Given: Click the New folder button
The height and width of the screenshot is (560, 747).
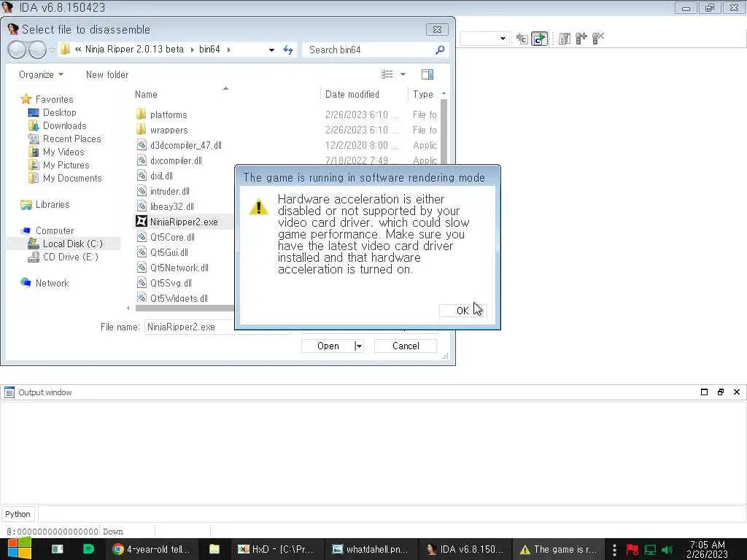Looking at the screenshot, I should click(107, 75).
